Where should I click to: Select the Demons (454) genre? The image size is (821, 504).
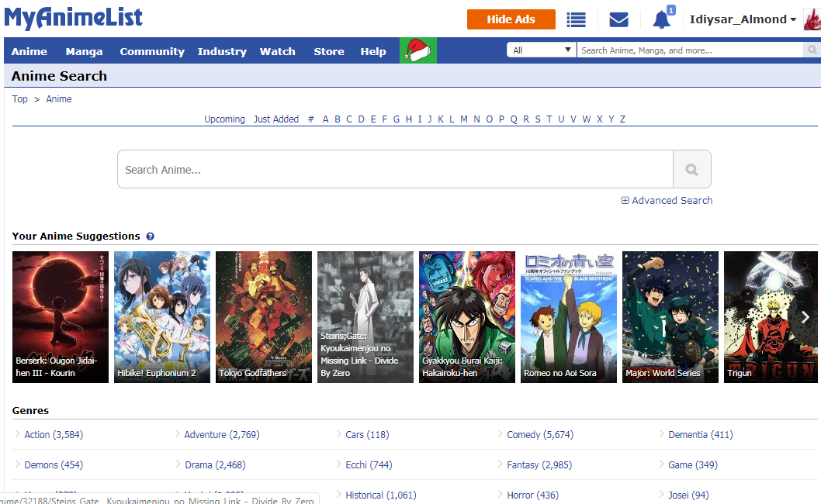pos(54,465)
